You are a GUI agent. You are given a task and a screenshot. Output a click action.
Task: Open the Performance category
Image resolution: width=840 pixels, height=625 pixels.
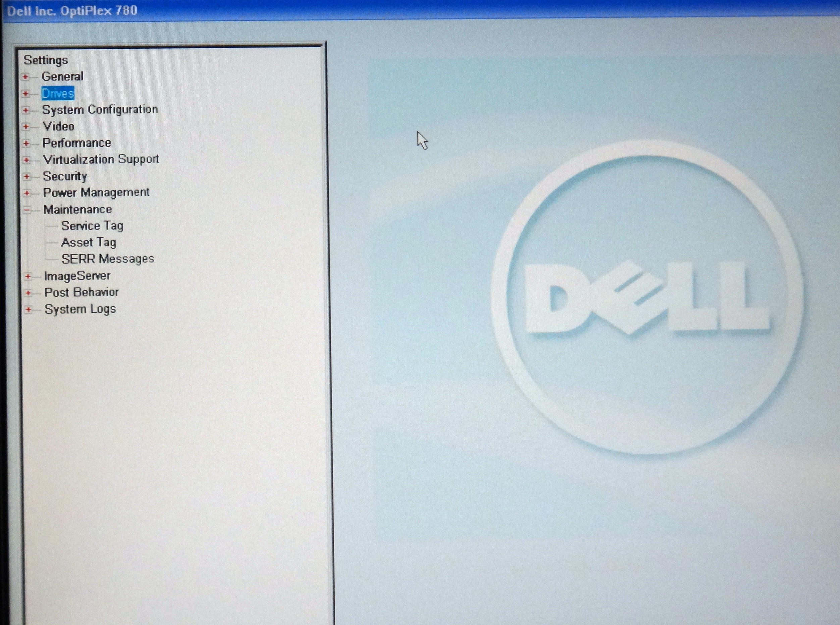(x=77, y=143)
